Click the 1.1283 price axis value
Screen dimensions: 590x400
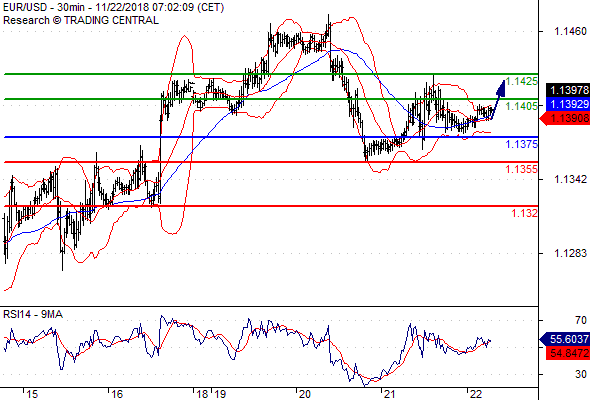pyautogui.click(x=570, y=253)
